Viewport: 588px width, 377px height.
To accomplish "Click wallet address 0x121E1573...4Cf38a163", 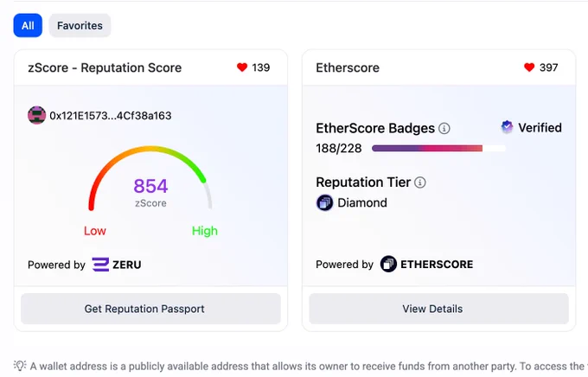I will [x=111, y=116].
